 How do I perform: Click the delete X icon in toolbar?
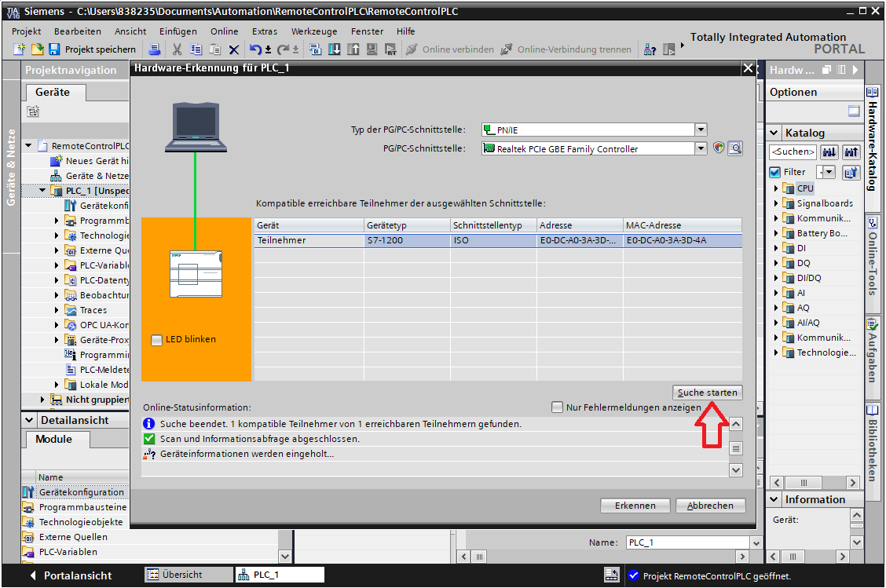(233, 49)
